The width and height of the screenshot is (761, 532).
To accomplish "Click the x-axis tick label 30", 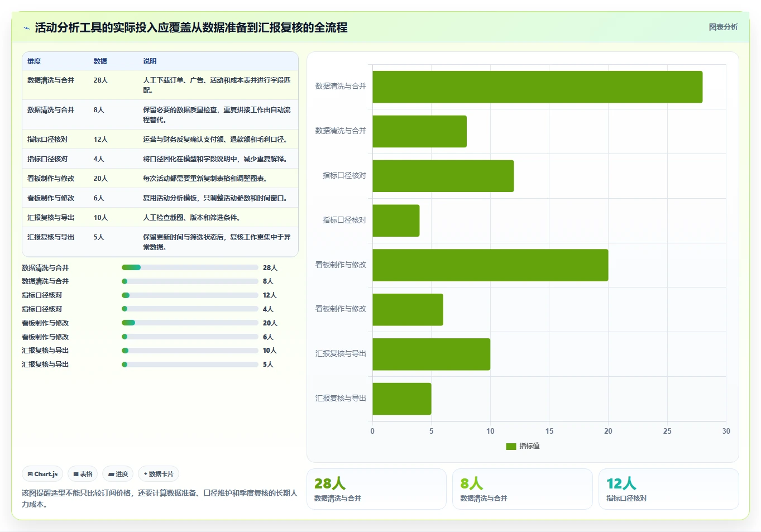I will coord(726,431).
